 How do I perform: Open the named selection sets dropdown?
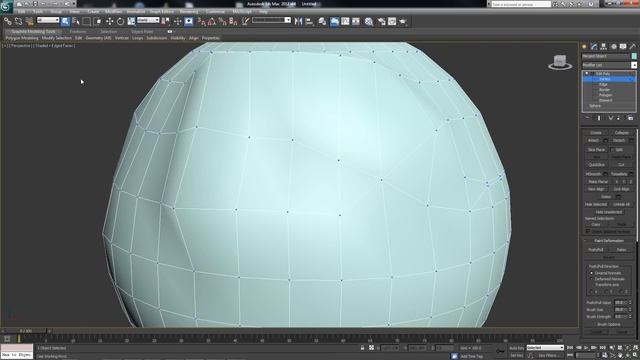click(x=271, y=20)
